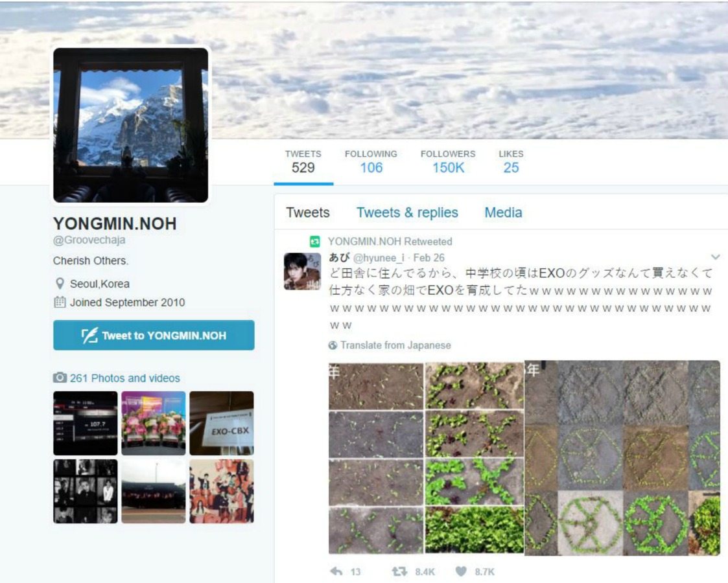Click the camera icon next to Photos and videos
Screen dimensions: 728x583
tap(60, 378)
